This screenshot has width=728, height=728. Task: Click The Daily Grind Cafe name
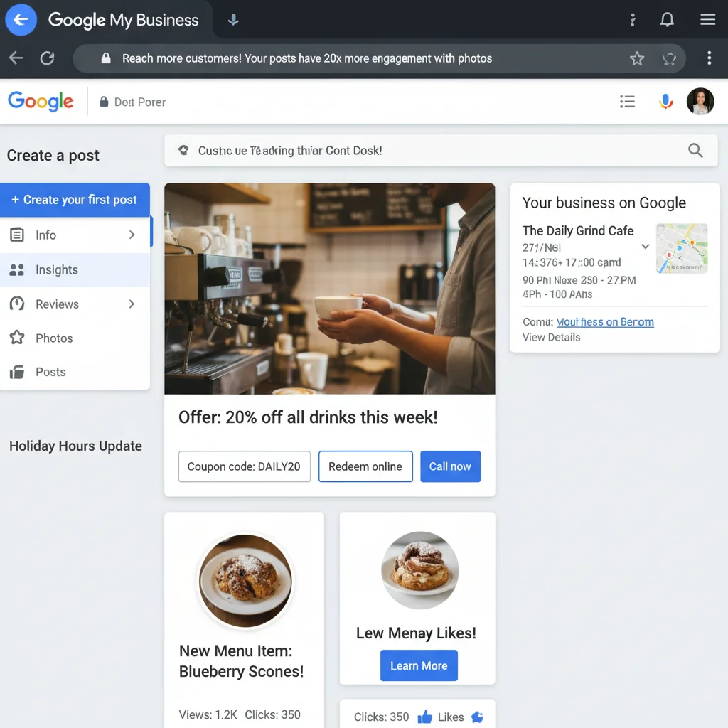(x=577, y=231)
